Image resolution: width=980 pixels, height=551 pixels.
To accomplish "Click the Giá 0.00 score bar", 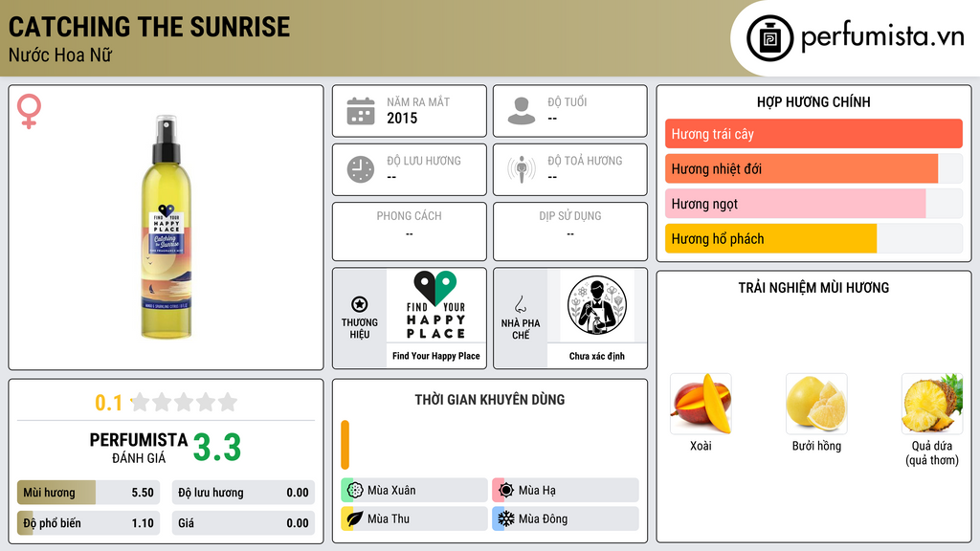I will [x=243, y=523].
